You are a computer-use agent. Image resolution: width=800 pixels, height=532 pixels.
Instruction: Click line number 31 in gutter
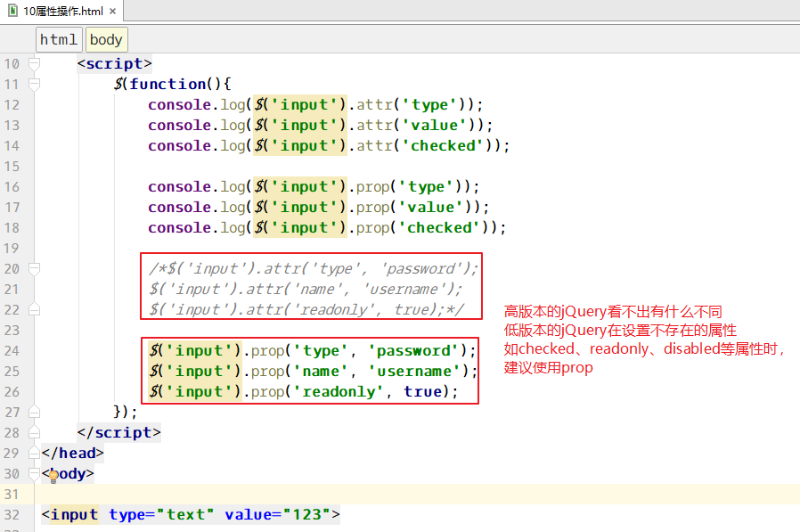pos(12,495)
